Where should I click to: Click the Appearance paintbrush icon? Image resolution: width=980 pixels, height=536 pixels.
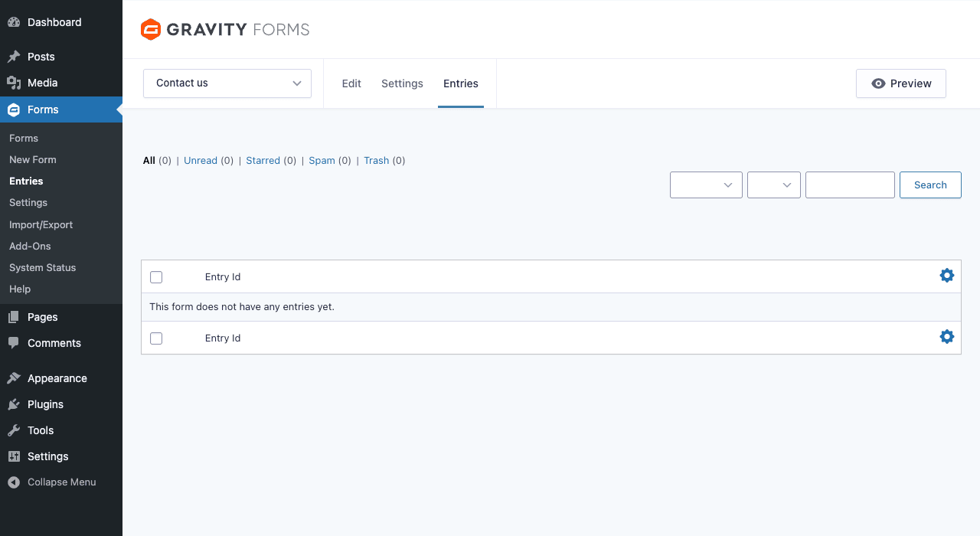[x=14, y=378]
